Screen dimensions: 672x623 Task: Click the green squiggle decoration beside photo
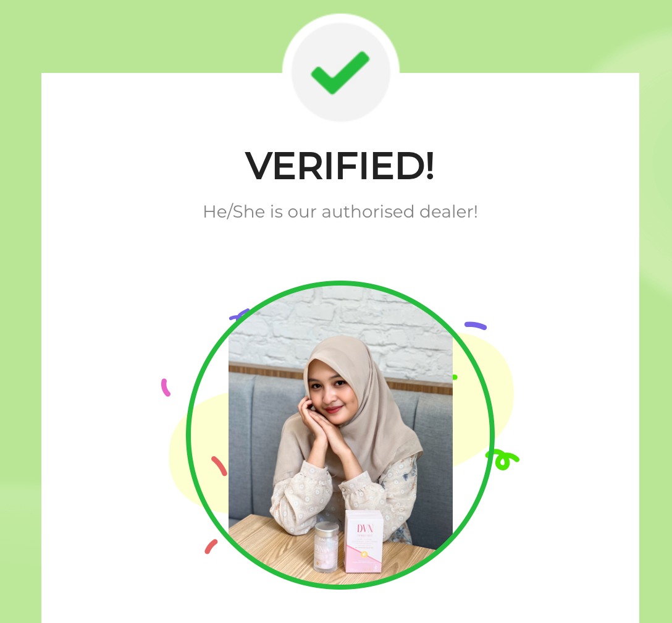tap(504, 460)
